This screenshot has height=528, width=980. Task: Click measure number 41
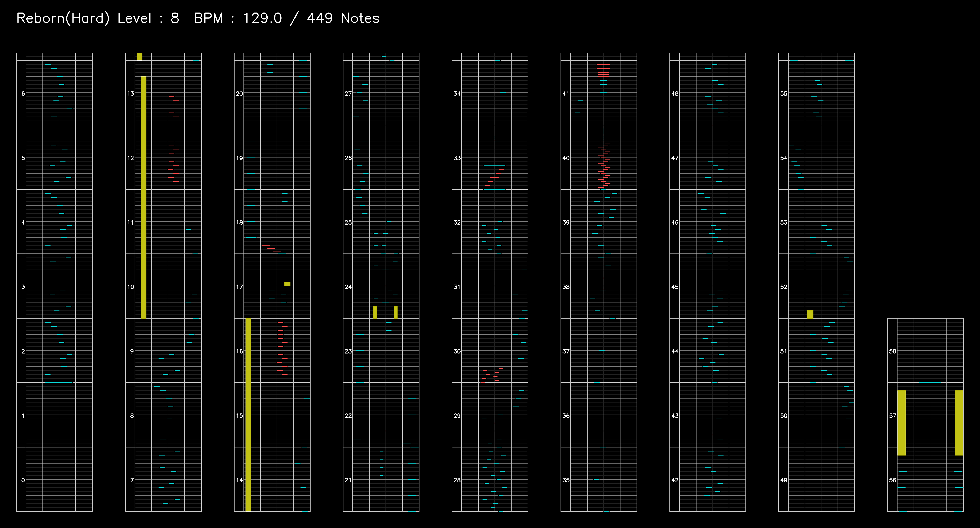(x=566, y=93)
